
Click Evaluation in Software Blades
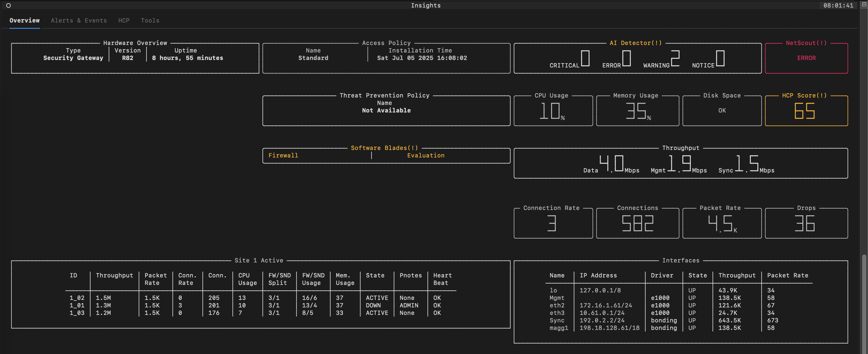click(x=426, y=156)
